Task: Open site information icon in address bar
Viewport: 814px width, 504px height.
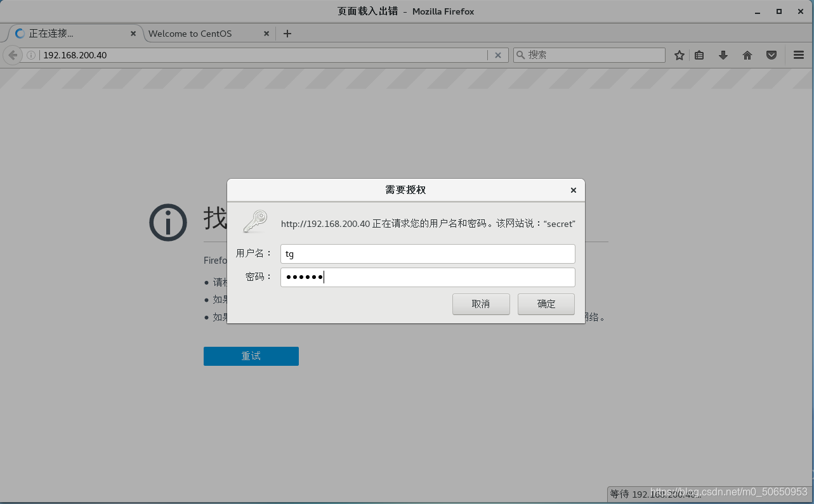Action: [x=31, y=55]
